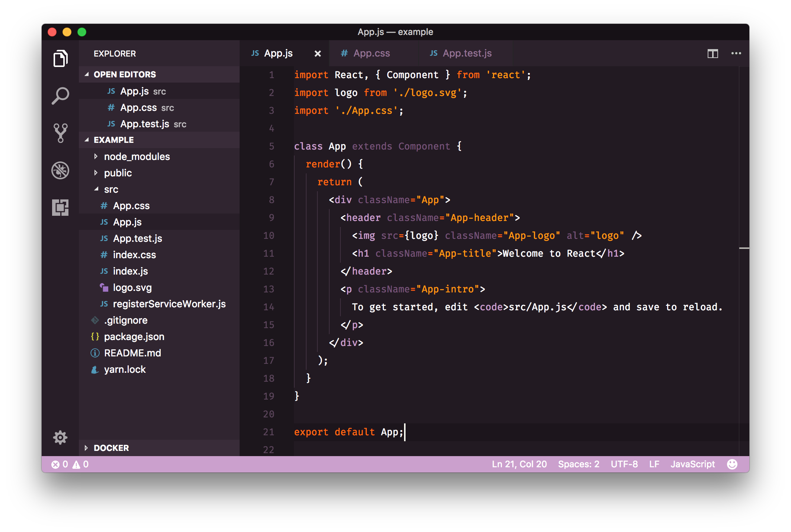Open the Debug view icon
The width and height of the screenshot is (791, 532).
click(x=60, y=170)
